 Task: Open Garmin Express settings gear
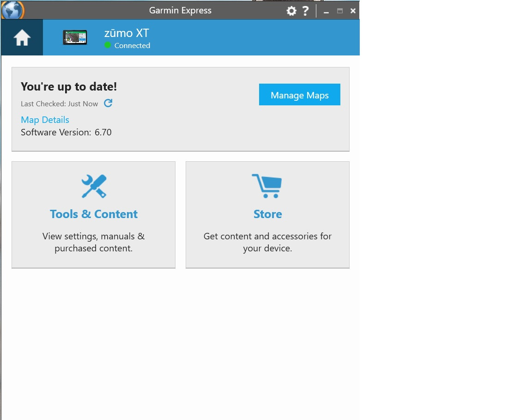click(x=291, y=11)
